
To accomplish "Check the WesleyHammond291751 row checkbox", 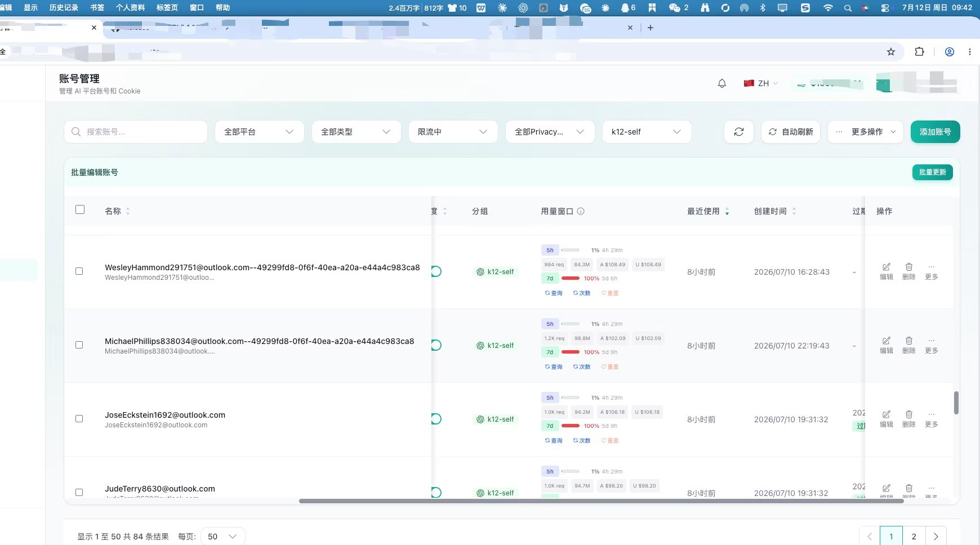I will point(79,271).
